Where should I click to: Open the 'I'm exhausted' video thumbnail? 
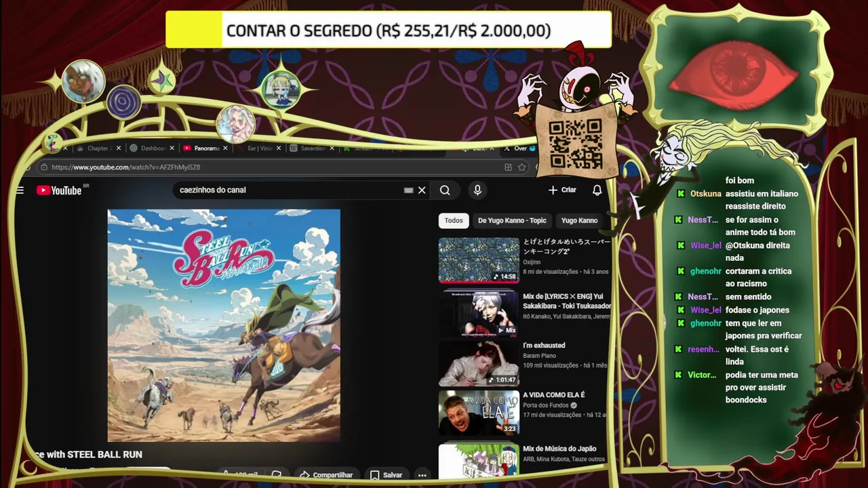tap(479, 363)
